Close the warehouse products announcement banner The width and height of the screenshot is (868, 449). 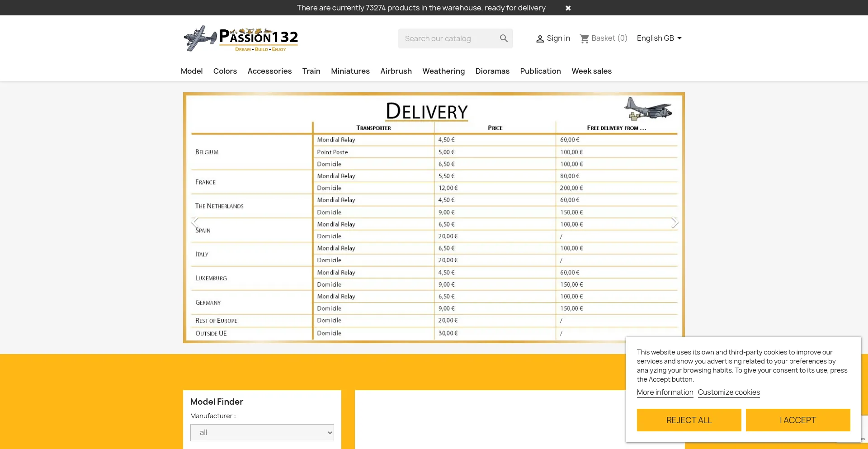pyautogui.click(x=568, y=8)
